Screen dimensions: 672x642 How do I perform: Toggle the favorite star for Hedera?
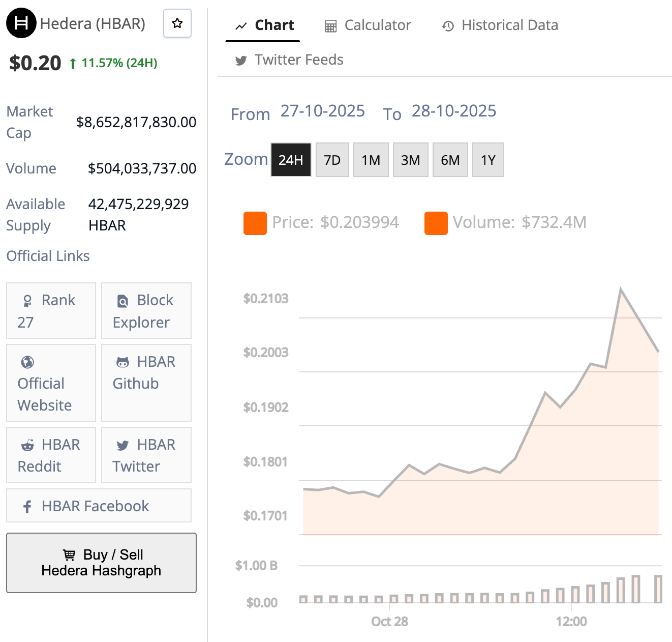click(177, 23)
